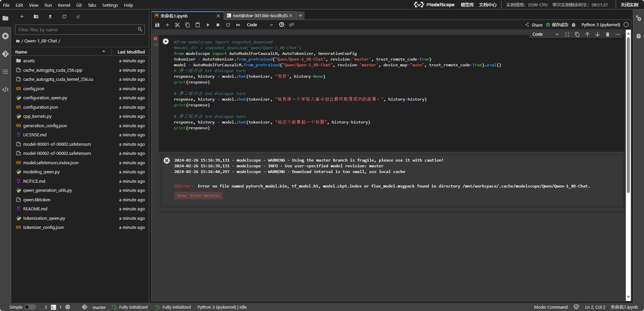Click the git button in notebook toolbar
Viewport: 644px width, 311px height.
click(292, 25)
